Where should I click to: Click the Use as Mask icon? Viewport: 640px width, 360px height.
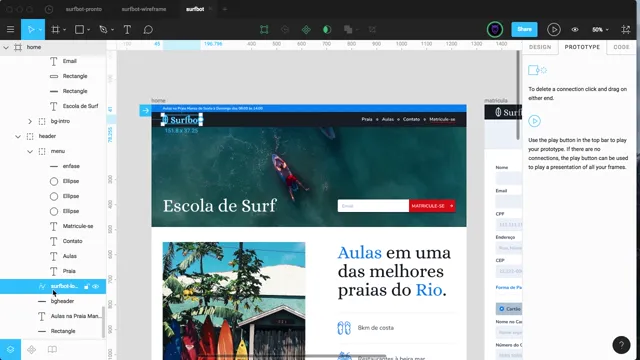[327, 29]
